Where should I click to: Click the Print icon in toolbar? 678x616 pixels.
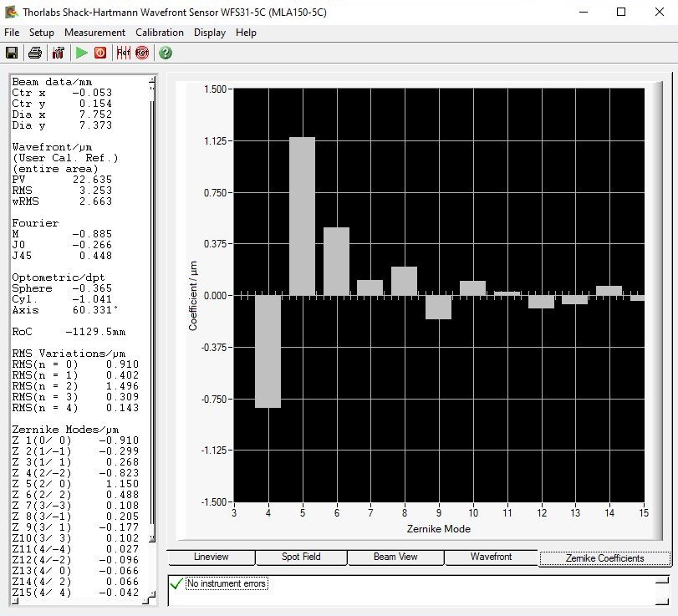pyautogui.click(x=35, y=53)
